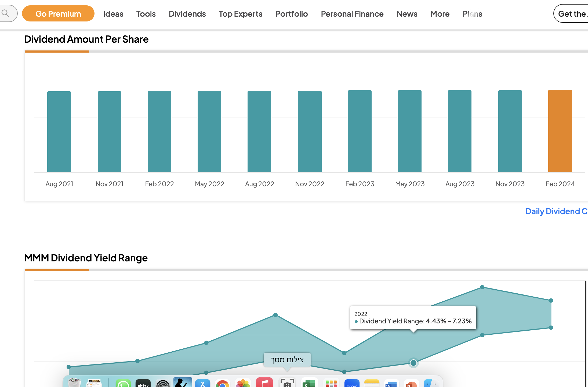Screen dimensions: 588x387
Task: Click the search magnifier icon
Action: tap(5, 13)
